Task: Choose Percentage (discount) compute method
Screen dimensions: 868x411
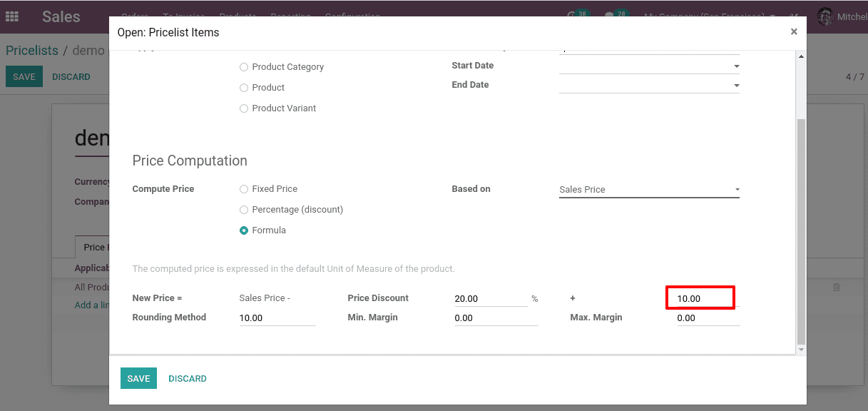Action: [x=244, y=210]
